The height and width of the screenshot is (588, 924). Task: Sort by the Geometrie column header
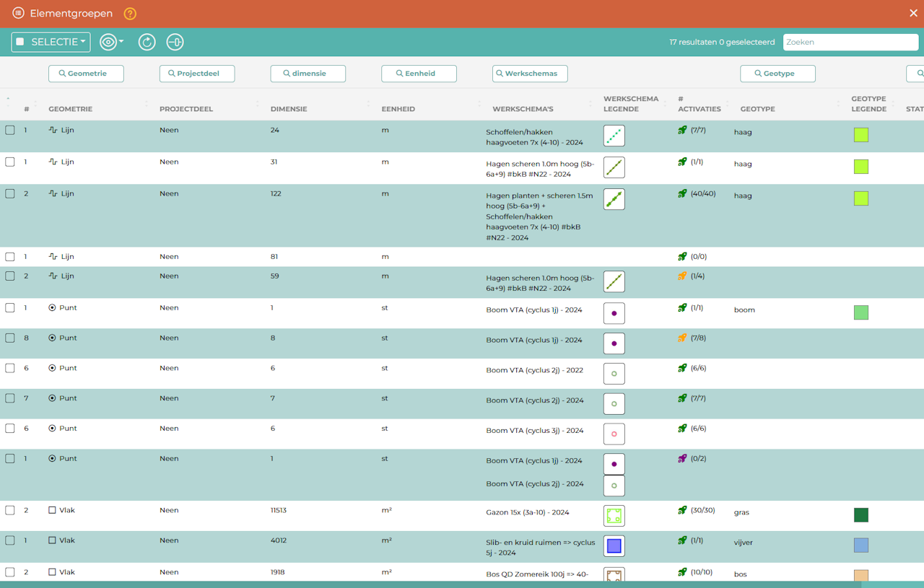[x=71, y=109]
